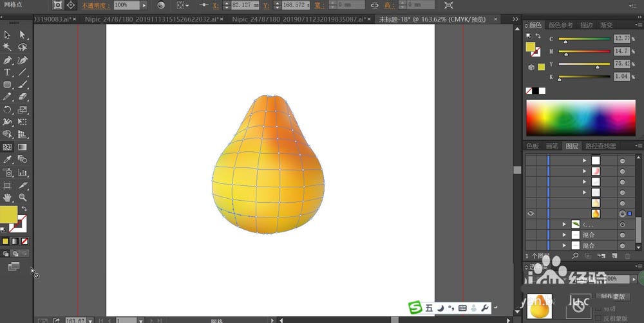Select the Eyedropper tool

(x=7, y=159)
